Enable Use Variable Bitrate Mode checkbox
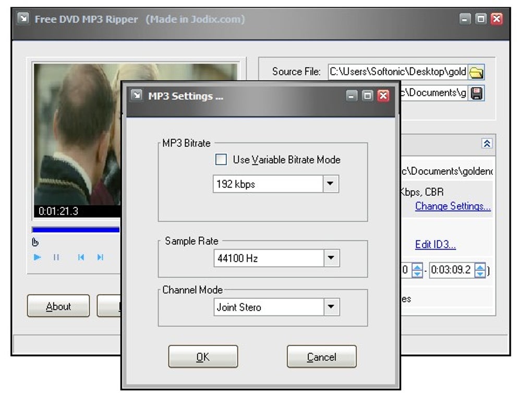Screen dimensions: 532x400 pyautogui.click(x=221, y=160)
